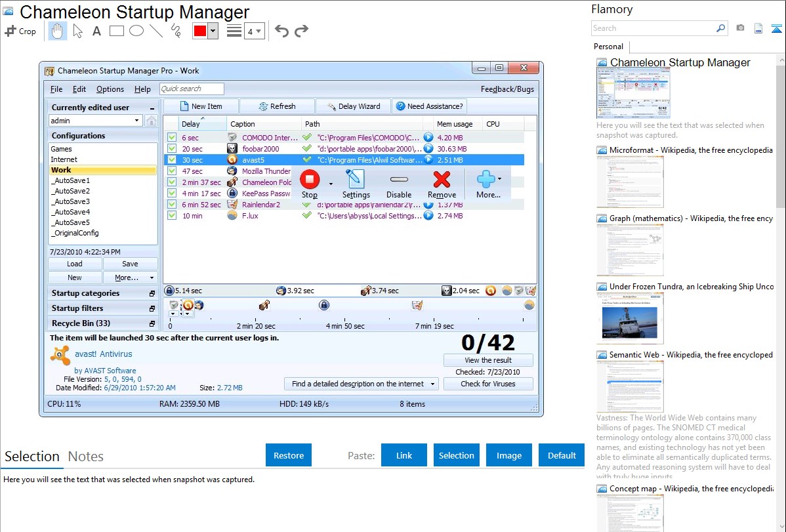Screen dimensions: 786x532
Task: Click the red X Remove icon
Action: 442,180
